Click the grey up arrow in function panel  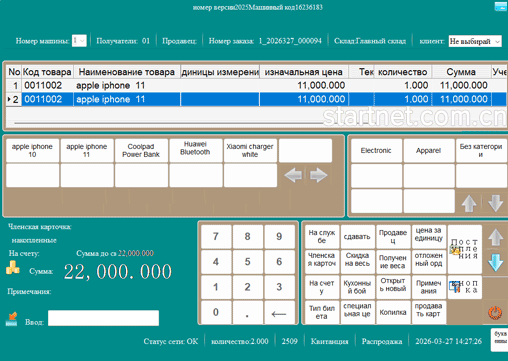point(496,237)
